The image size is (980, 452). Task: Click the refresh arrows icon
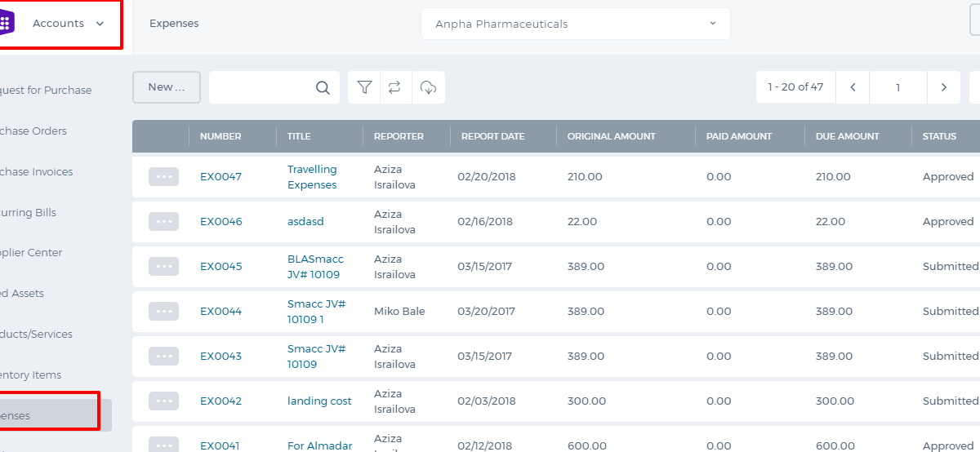(x=395, y=87)
